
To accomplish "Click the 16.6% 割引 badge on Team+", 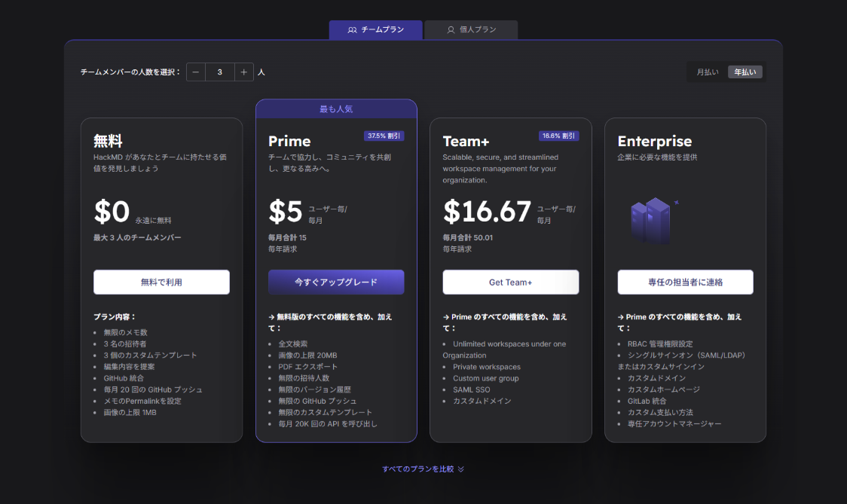I will tap(559, 136).
